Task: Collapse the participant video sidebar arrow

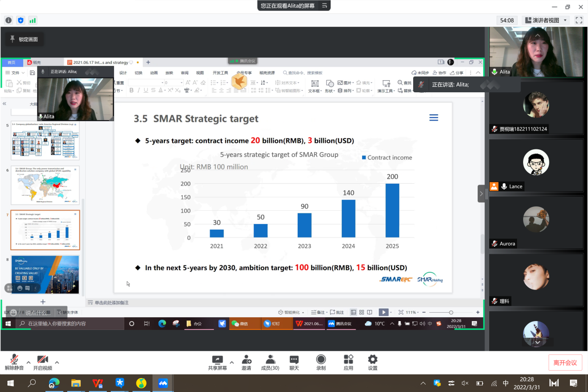Action: point(481,193)
